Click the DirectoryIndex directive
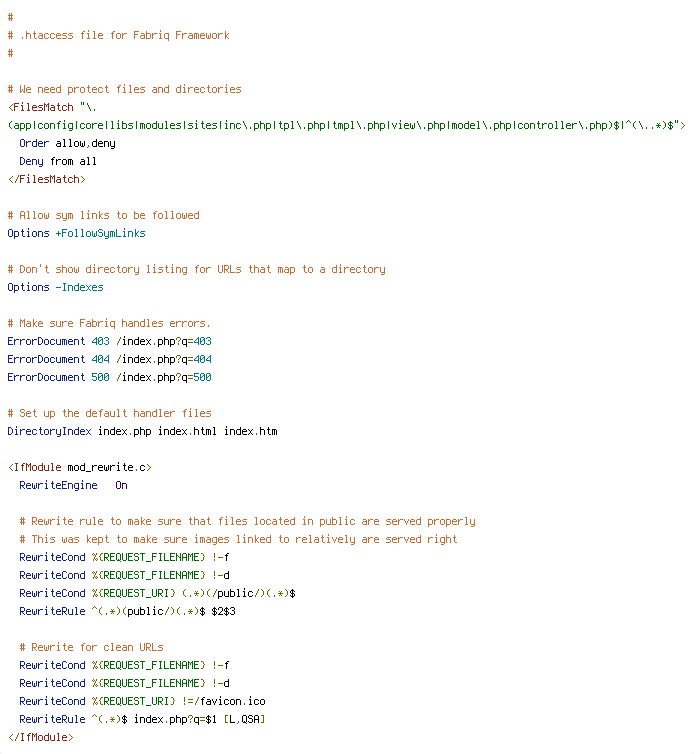Image resolution: width=694 pixels, height=754 pixels. pyautogui.click(x=50, y=431)
